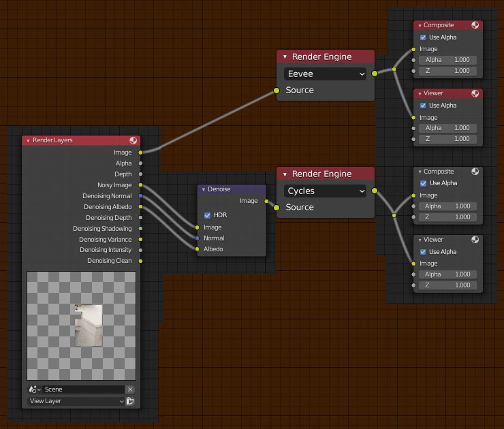Collapse the dark-header Viewer node triangle

[x=420, y=240]
